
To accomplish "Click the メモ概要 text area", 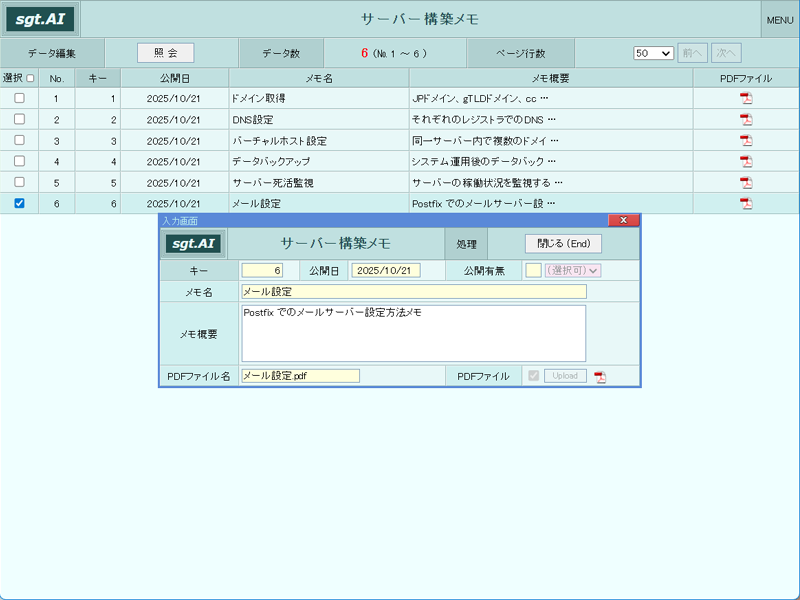I will tap(414, 333).
